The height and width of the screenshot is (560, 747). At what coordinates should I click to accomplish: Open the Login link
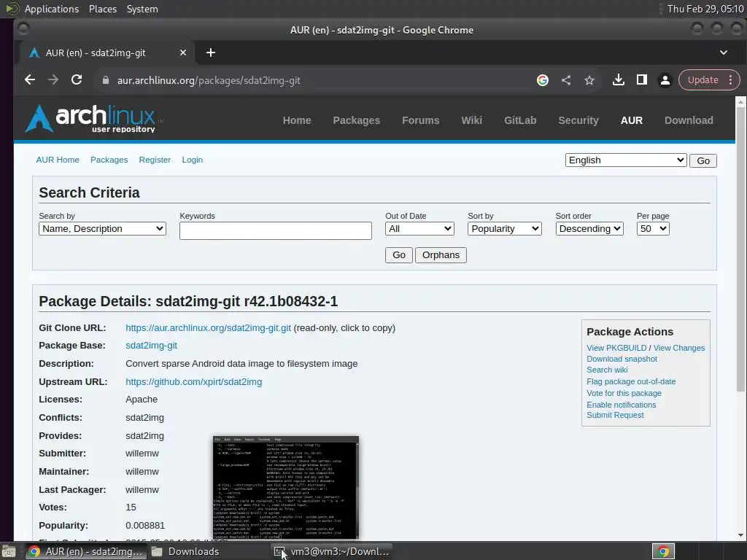pyautogui.click(x=192, y=160)
